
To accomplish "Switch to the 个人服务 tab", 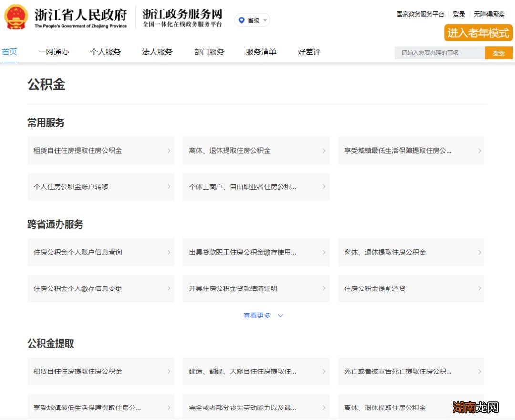I will [x=105, y=51].
